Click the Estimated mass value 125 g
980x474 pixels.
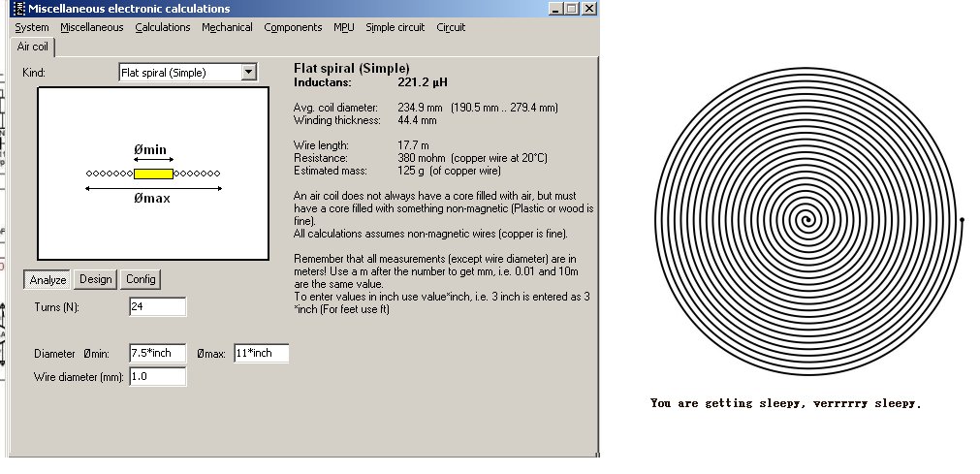click(411, 171)
